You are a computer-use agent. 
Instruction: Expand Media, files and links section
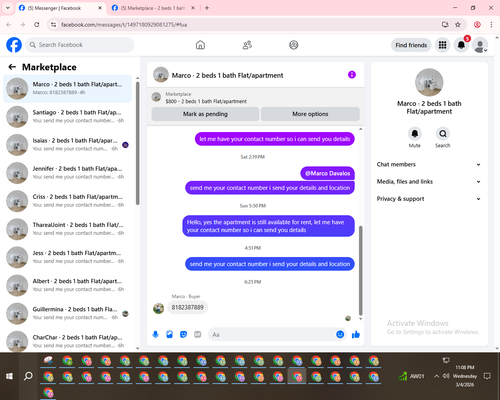(x=429, y=182)
